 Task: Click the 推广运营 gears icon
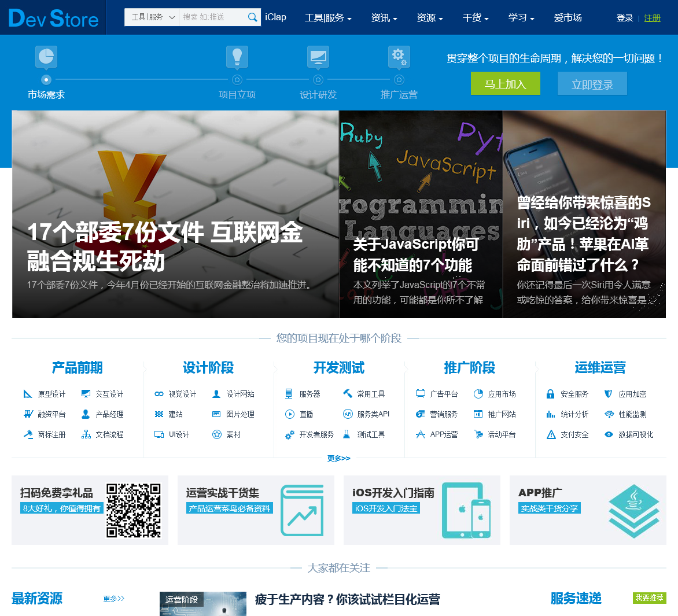[x=399, y=57]
